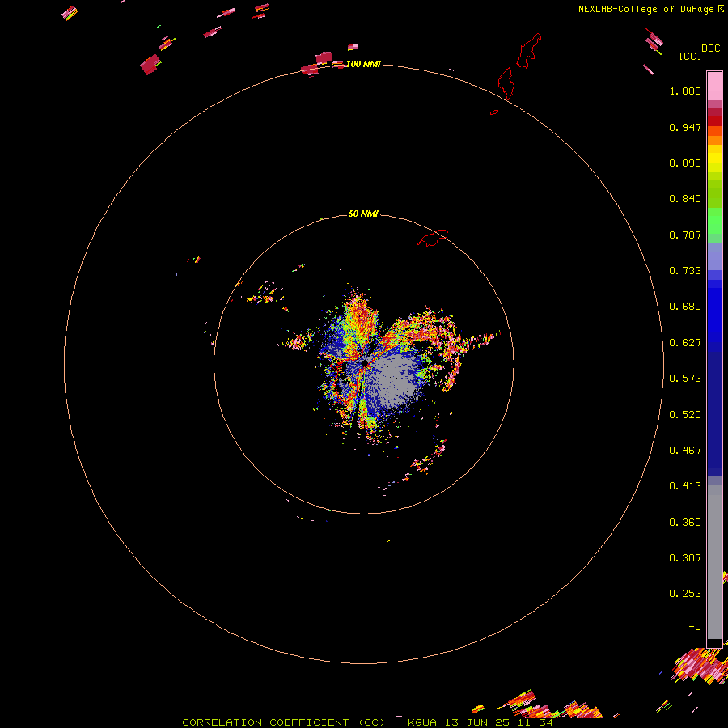Click the 0.520 color scale value

tap(685, 415)
